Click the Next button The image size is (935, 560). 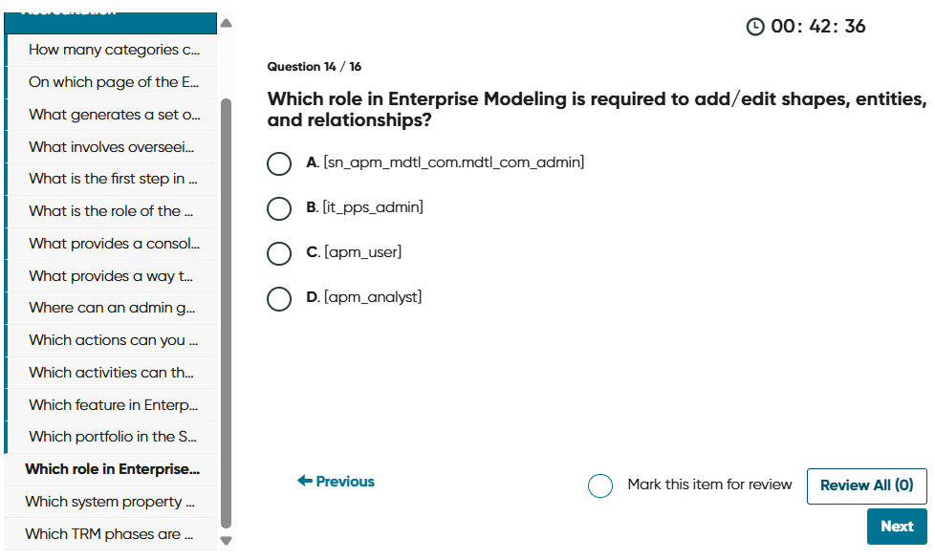pos(897,526)
